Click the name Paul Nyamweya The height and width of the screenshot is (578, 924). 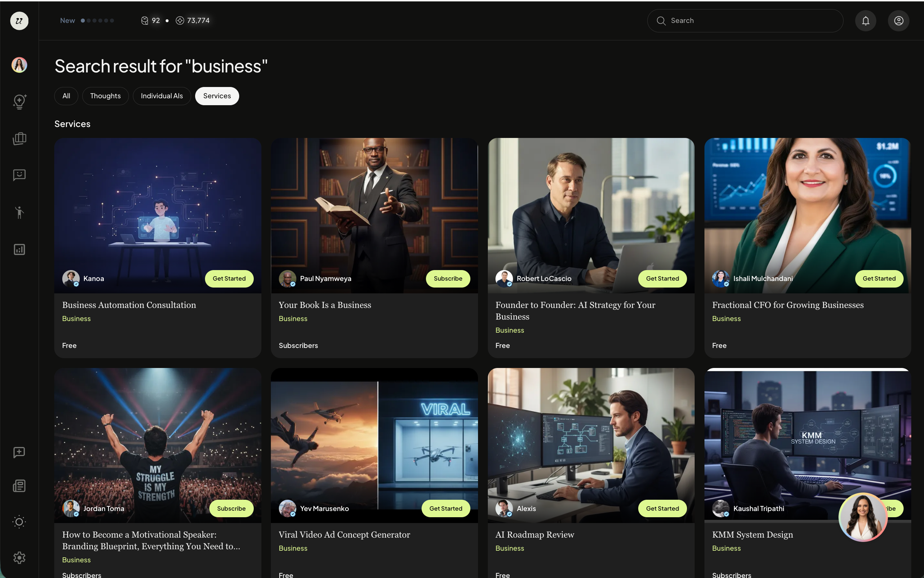pos(326,279)
